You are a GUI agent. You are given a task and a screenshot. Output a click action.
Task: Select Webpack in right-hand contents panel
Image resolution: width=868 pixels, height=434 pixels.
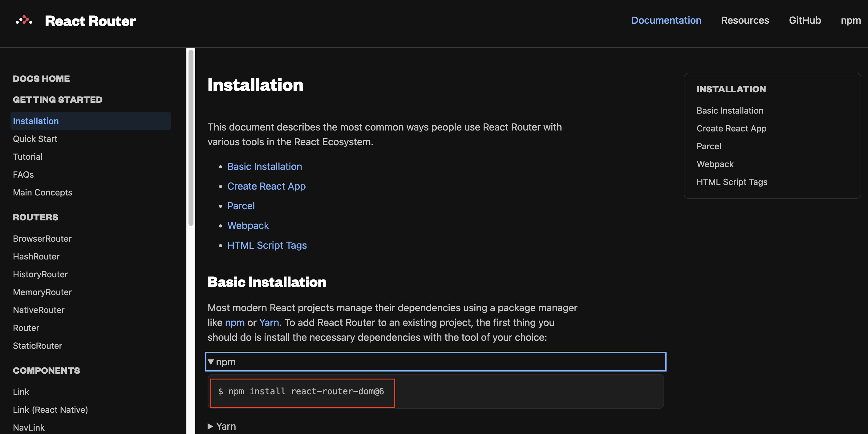pyautogui.click(x=715, y=164)
